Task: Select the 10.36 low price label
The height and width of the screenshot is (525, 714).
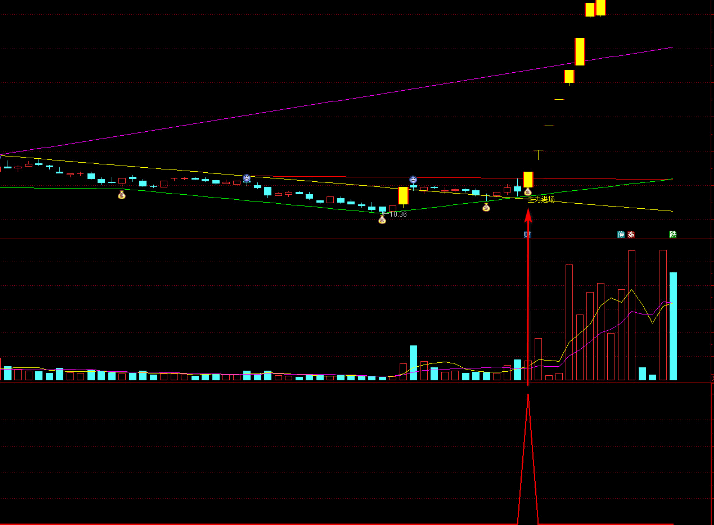Action: 398,214
